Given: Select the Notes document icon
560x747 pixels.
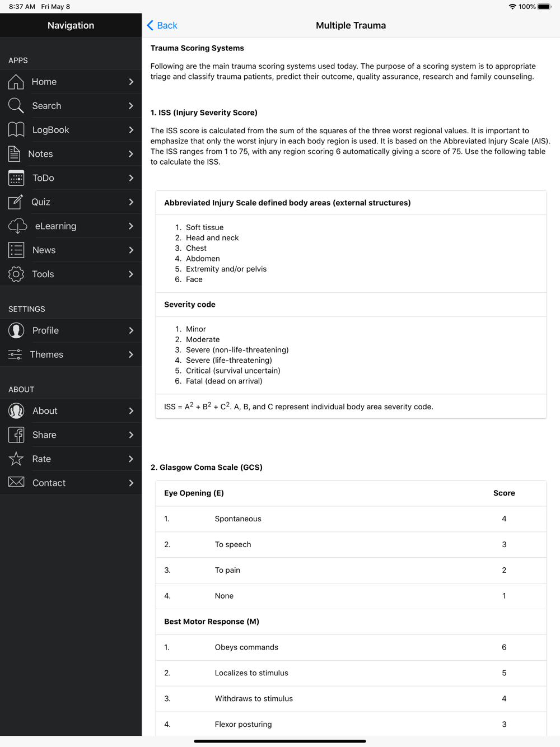Looking at the screenshot, I should coord(15,154).
